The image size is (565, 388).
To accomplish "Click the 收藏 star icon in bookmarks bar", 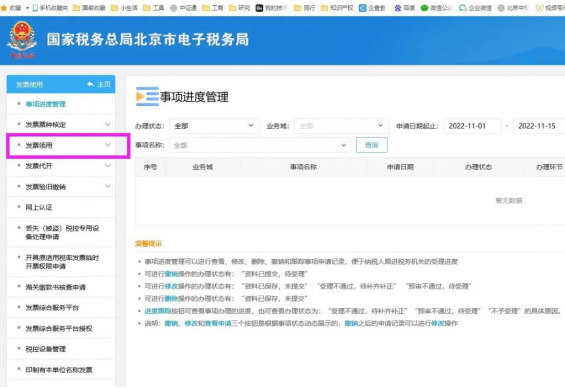I will (4, 8).
